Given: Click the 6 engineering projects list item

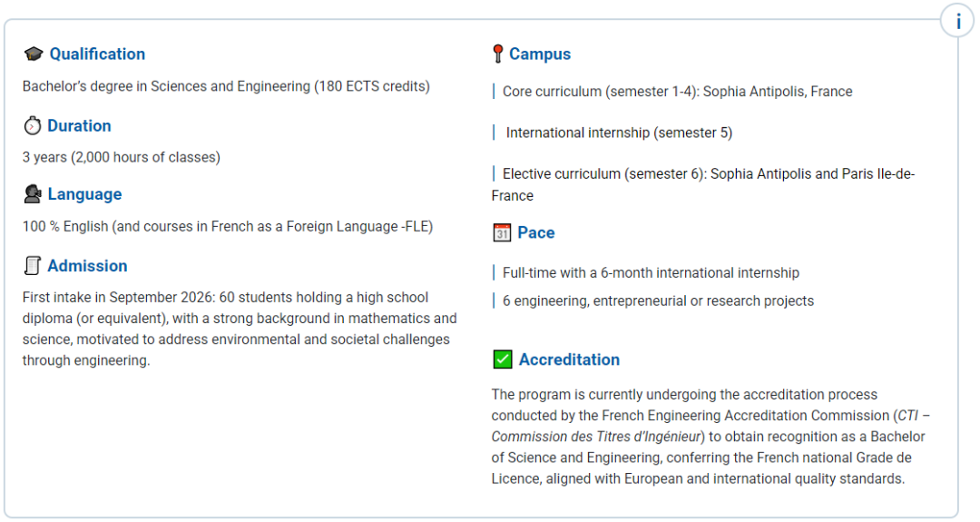Looking at the screenshot, I should 658,300.
